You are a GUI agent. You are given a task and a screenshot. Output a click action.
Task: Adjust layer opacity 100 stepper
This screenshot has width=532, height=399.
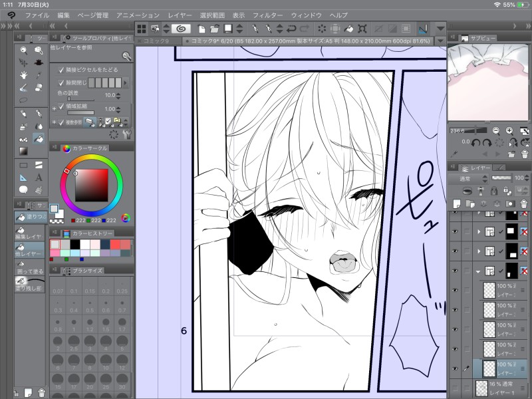527,178
